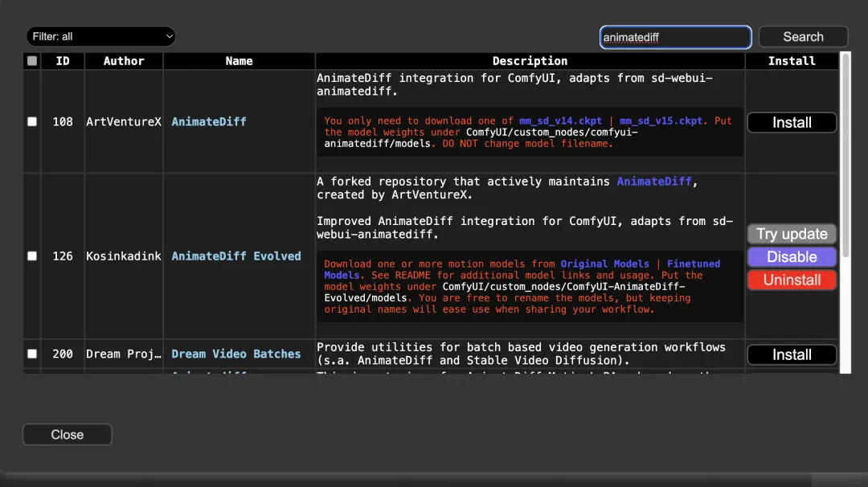
Task: Open the AnimateDiff Evolved name link
Action: (x=236, y=256)
